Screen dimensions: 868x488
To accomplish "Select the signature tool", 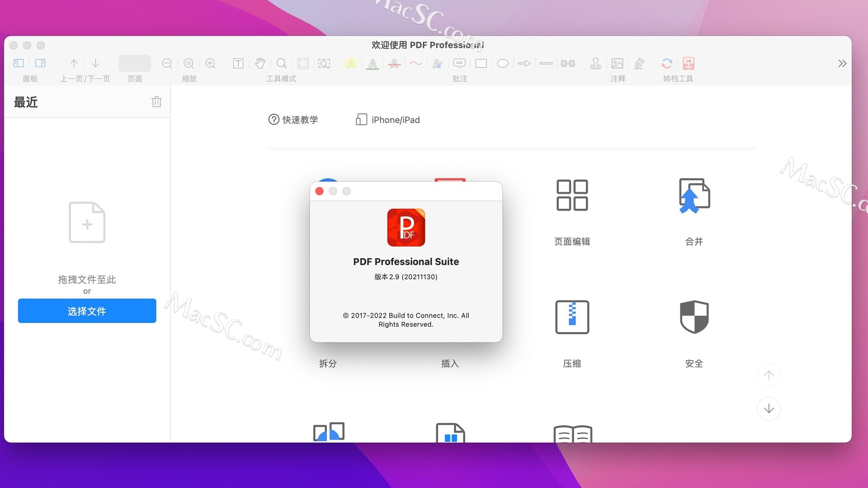I will click(639, 63).
